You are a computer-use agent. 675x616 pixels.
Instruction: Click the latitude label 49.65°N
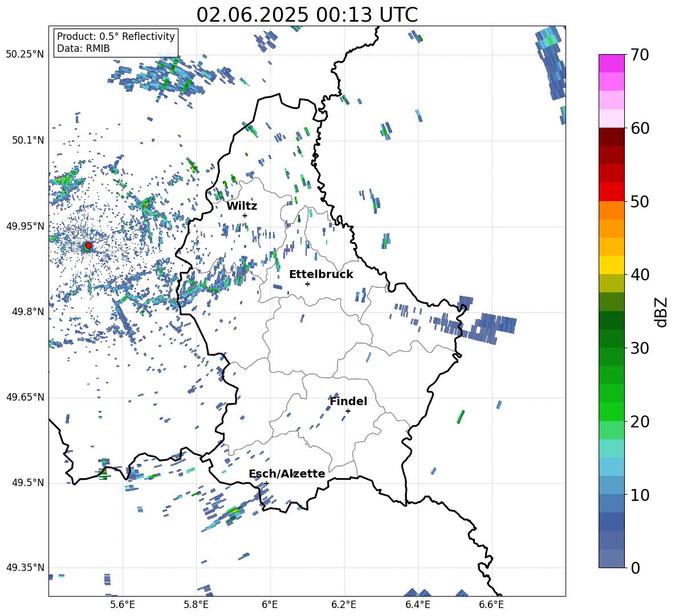click(25, 397)
